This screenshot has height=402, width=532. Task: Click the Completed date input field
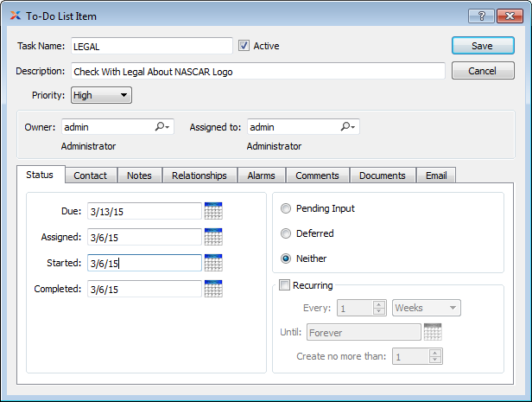[x=144, y=289]
